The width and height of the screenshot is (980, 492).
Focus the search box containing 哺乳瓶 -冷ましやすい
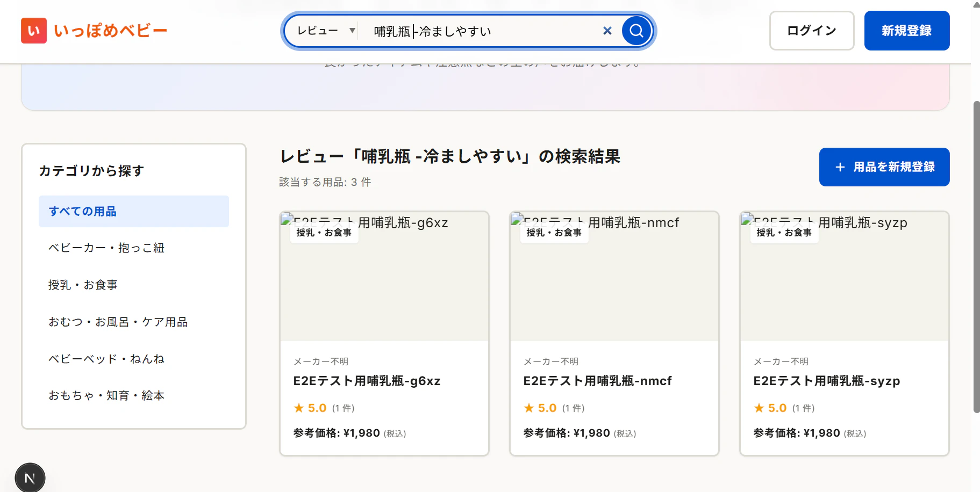[481, 31]
